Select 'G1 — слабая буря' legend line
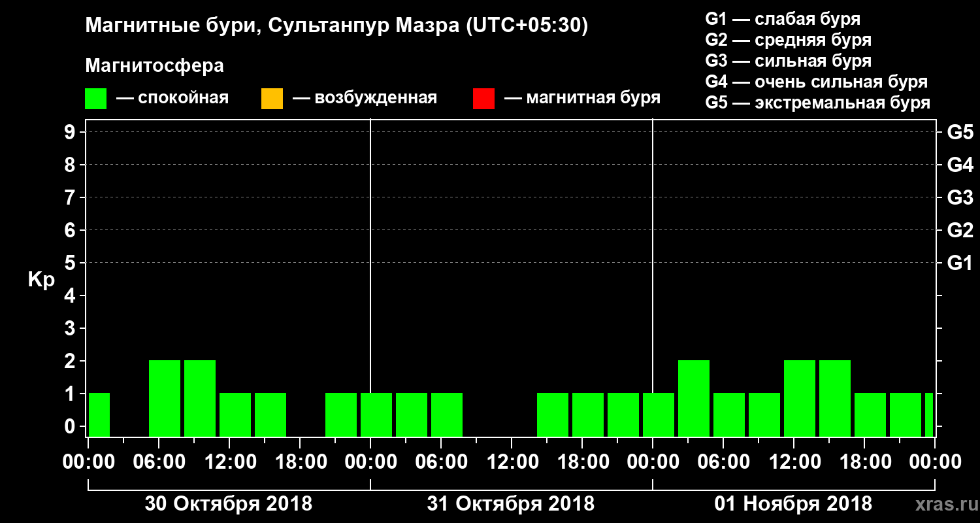 tap(783, 18)
